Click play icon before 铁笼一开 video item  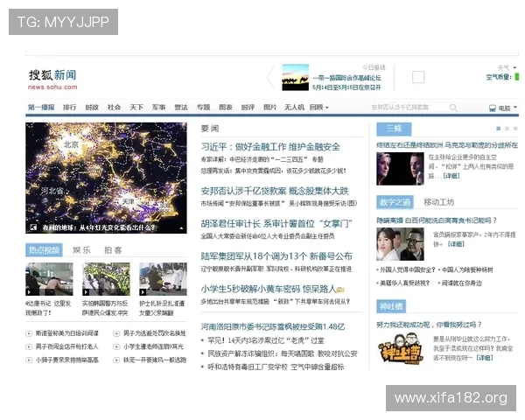116,360
